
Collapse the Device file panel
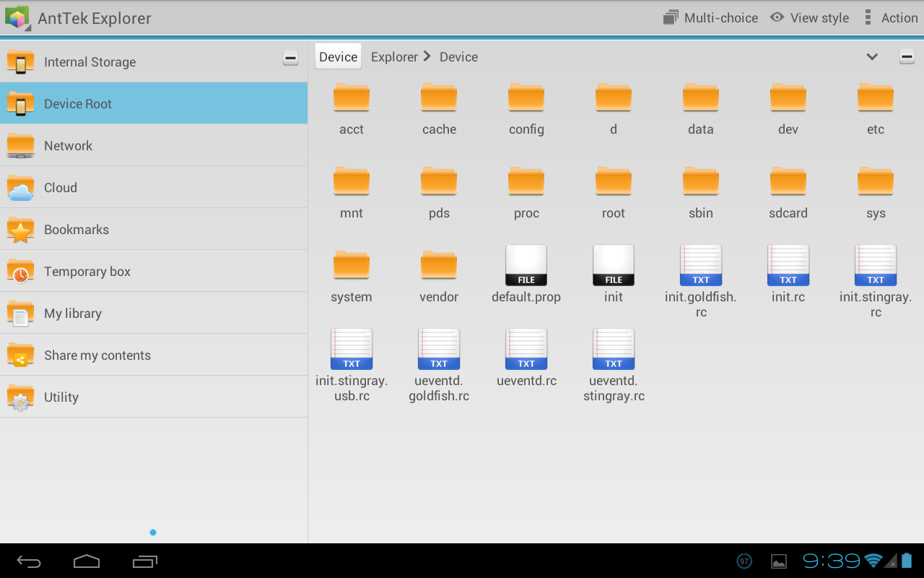point(906,56)
